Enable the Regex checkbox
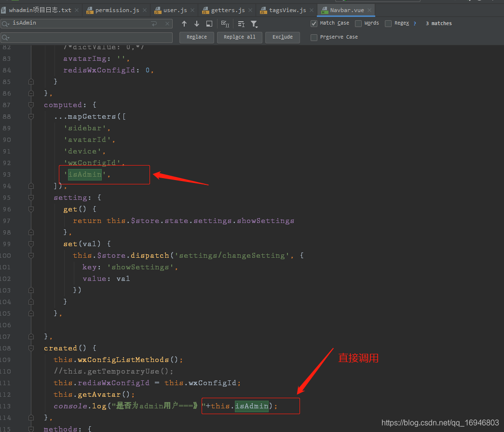Image resolution: width=504 pixels, height=432 pixels. pos(388,23)
